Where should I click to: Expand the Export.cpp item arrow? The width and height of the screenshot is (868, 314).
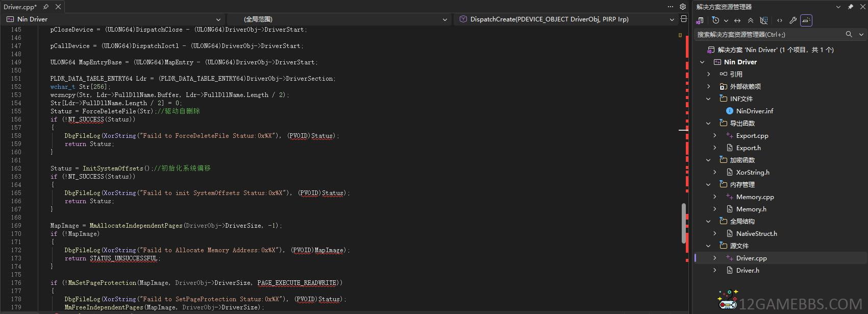point(714,135)
